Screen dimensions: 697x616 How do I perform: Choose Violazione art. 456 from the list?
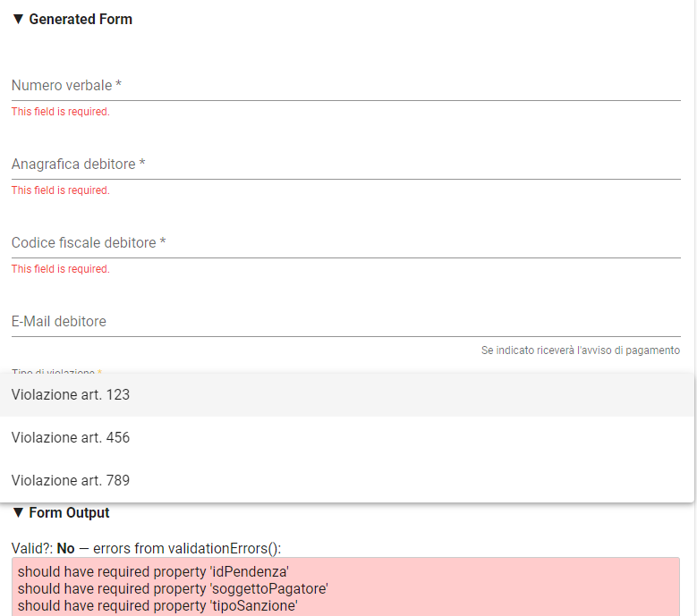pyautogui.click(x=347, y=438)
